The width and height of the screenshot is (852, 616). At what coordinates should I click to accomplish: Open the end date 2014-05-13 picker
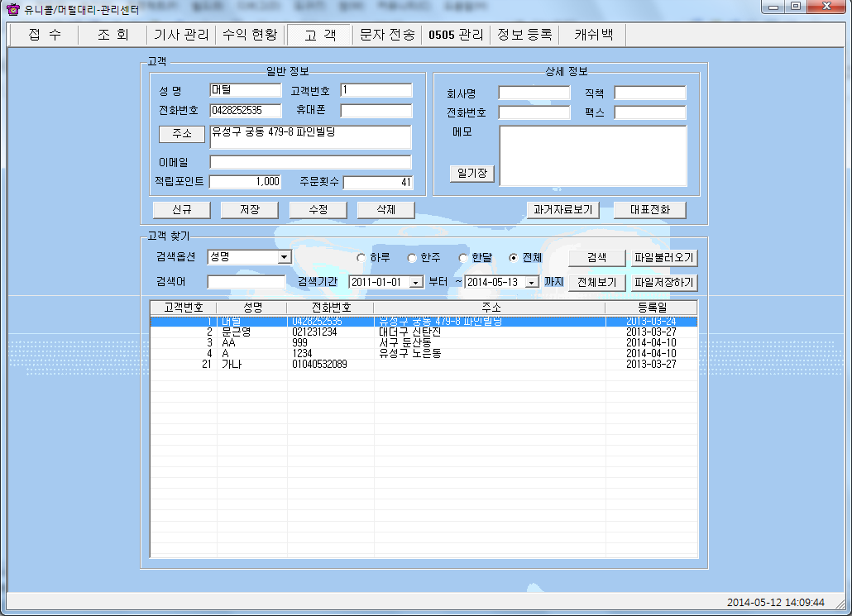click(x=532, y=283)
